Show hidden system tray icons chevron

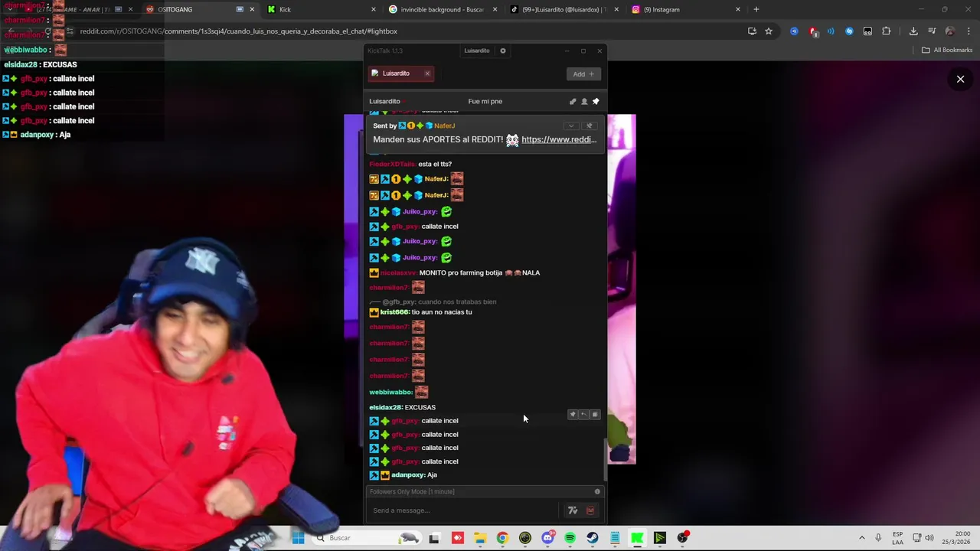(862, 538)
